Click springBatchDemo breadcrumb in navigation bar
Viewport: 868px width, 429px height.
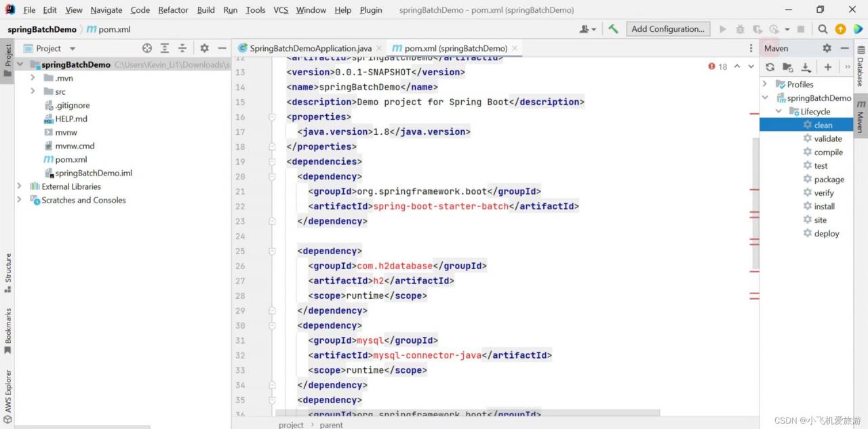pos(42,29)
